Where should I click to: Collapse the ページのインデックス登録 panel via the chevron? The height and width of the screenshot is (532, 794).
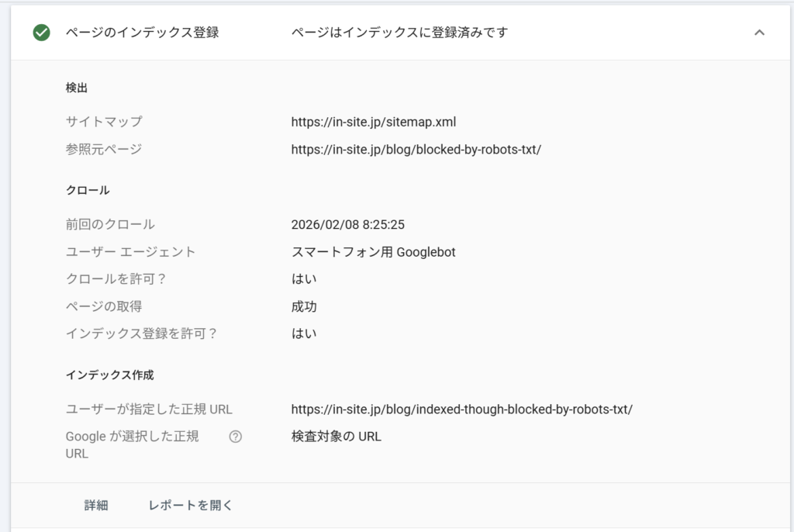click(x=758, y=34)
